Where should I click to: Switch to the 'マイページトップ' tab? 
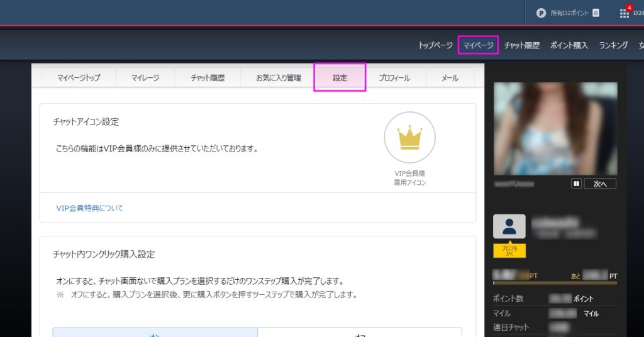coord(78,78)
